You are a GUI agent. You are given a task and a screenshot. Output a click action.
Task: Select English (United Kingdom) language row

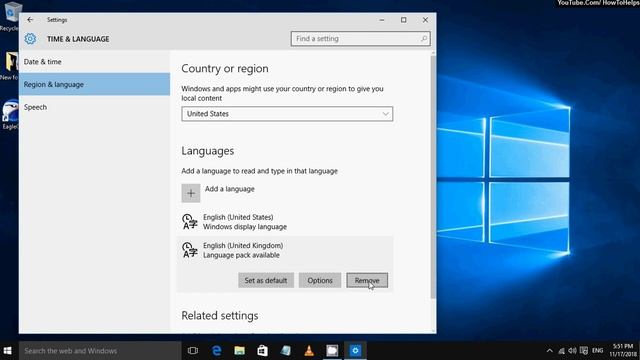point(285,250)
